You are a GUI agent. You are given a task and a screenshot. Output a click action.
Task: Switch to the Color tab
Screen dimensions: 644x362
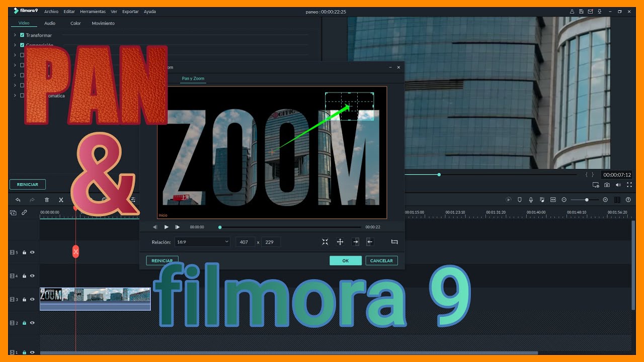[x=75, y=23]
